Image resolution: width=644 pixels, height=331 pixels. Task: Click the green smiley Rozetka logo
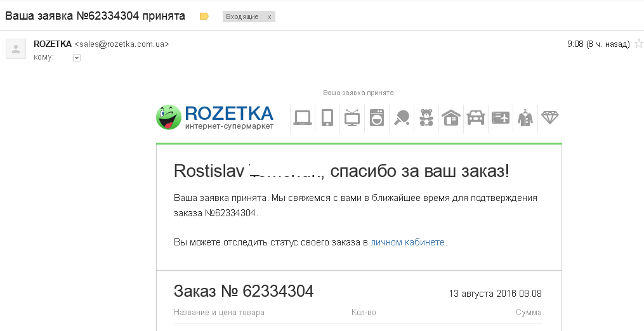pyautogui.click(x=169, y=117)
